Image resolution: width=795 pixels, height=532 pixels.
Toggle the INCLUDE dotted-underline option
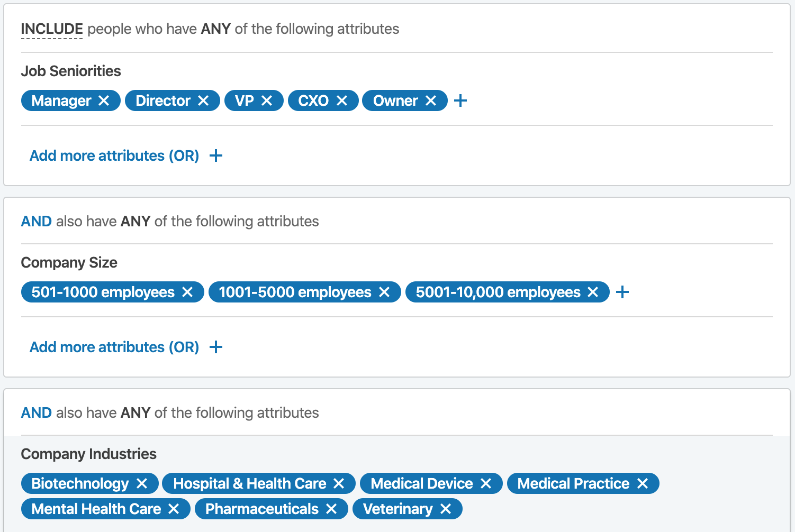[x=52, y=29]
